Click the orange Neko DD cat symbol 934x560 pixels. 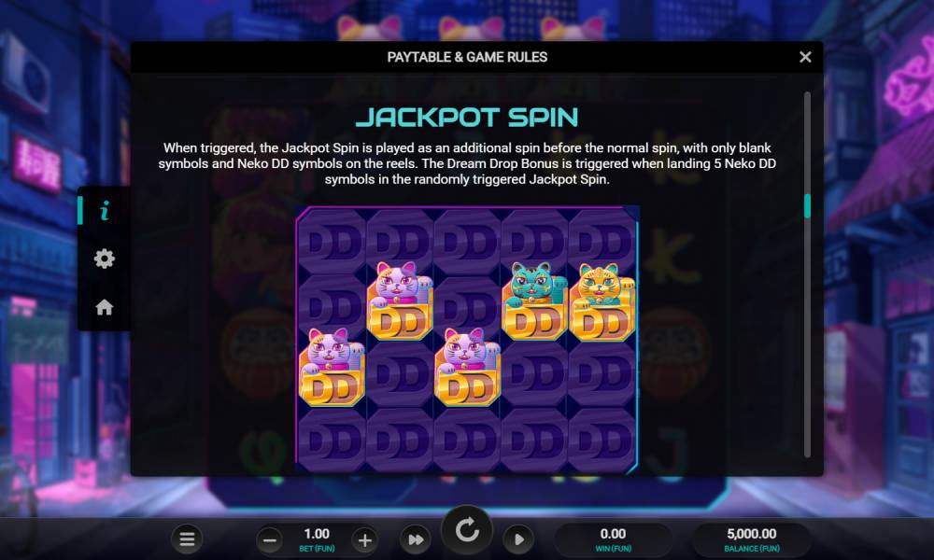click(602, 301)
